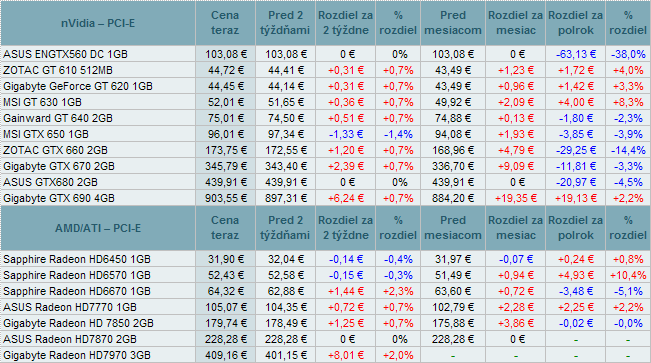The image size is (651, 363).
Task: Click the AMD/ATI – PCI-E section header
Action: [98, 228]
